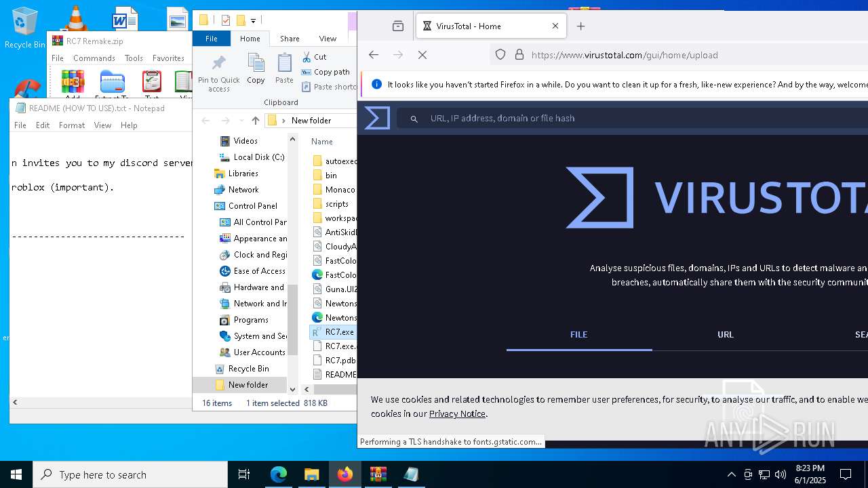Click the shield tracking protection icon
This screenshot has width=868, height=488.
(500, 55)
